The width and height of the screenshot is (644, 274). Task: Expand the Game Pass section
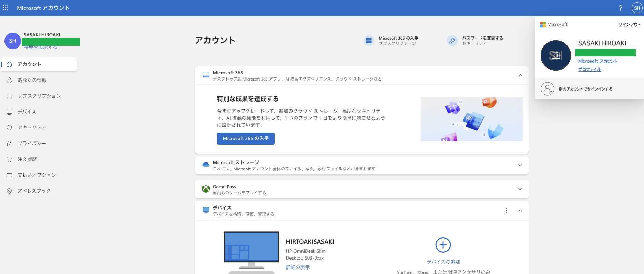click(520, 189)
